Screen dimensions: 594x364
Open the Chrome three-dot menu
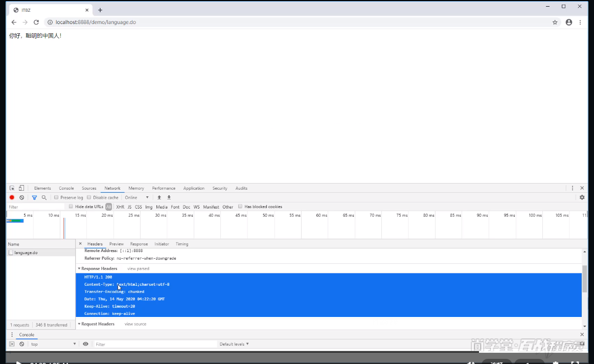[x=580, y=22]
